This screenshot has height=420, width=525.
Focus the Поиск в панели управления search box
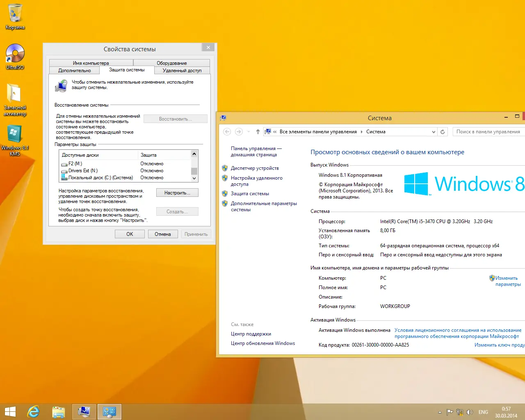488,132
